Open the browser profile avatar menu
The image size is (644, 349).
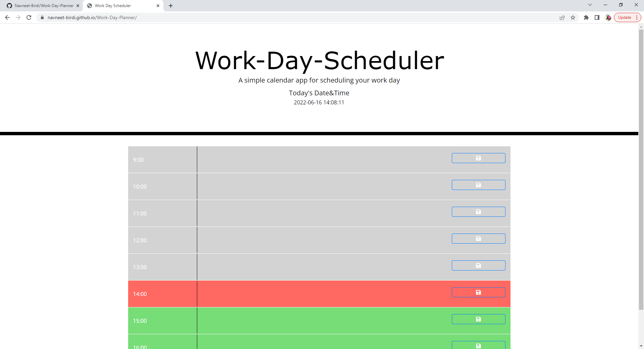[x=608, y=17]
